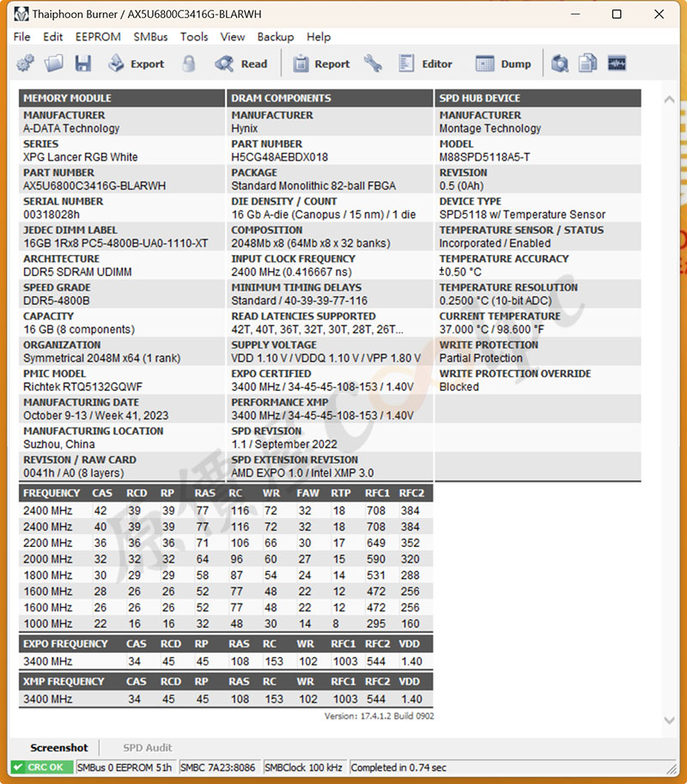Screen dimensions: 687x784
Task: Select the Screenshot tab
Action: (59, 748)
